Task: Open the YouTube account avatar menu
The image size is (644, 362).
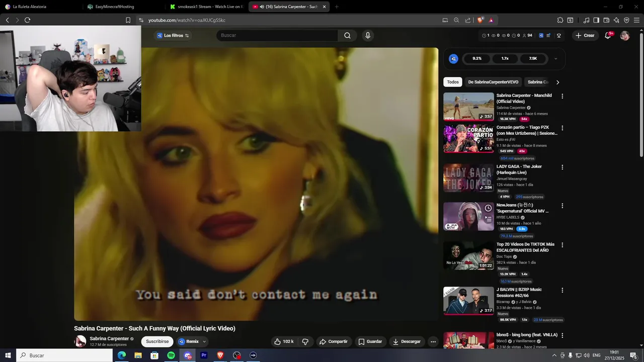Action: pos(625,35)
